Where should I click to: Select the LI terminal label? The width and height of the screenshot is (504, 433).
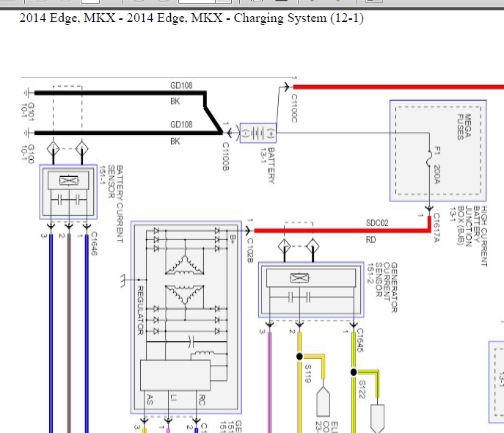174,398
